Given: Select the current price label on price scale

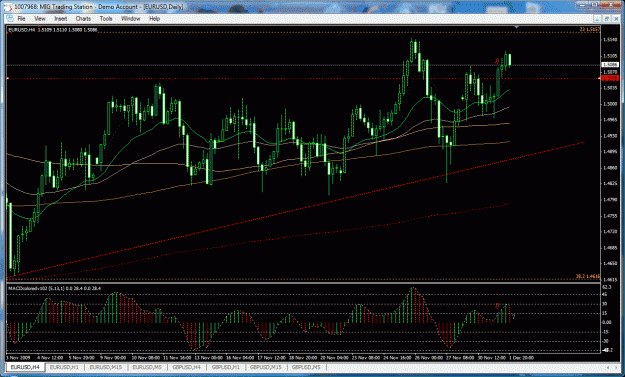Looking at the screenshot, I should click(609, 65).
